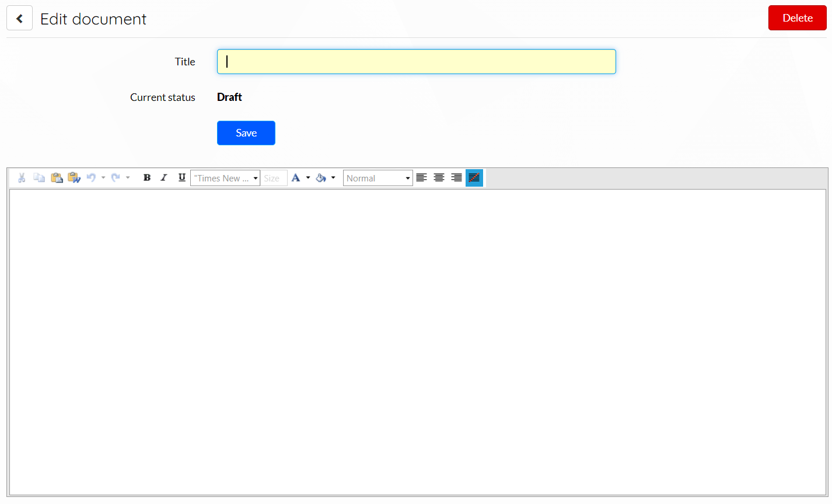
Task: Open the Redo history dropdown arrow
Action: 128,178
